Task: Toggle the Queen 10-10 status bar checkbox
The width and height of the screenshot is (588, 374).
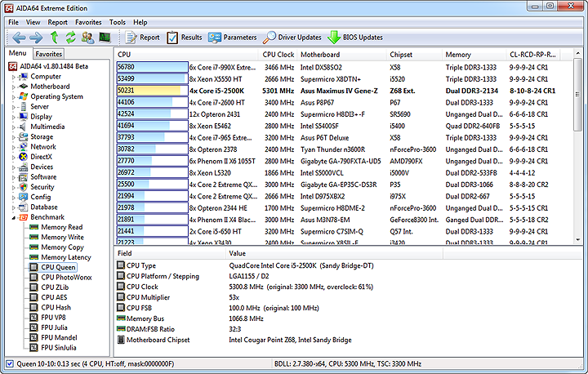Action: click(x=10, y=364)
